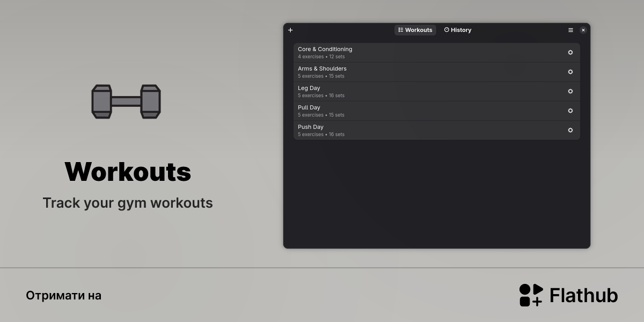This screenshot has width=644, height=322.
Task: Select the Core & Conditioning workout
Action: pos(437,53)
